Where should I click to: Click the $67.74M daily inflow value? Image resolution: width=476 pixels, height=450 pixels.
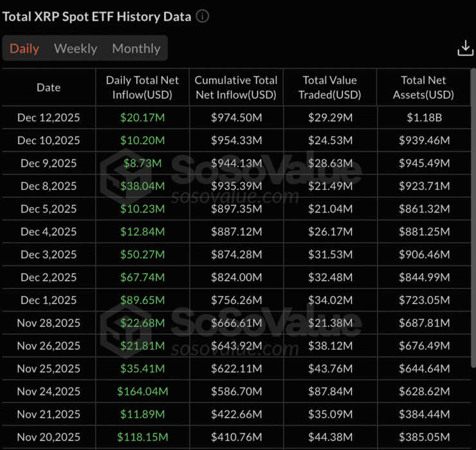coord(142,277)
